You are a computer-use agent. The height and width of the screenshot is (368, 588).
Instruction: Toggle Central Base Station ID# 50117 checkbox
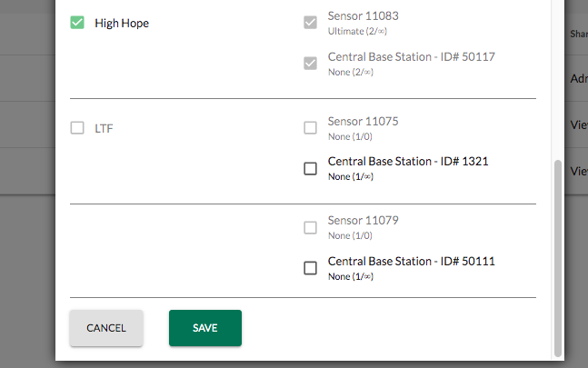(x=310, y=63)
